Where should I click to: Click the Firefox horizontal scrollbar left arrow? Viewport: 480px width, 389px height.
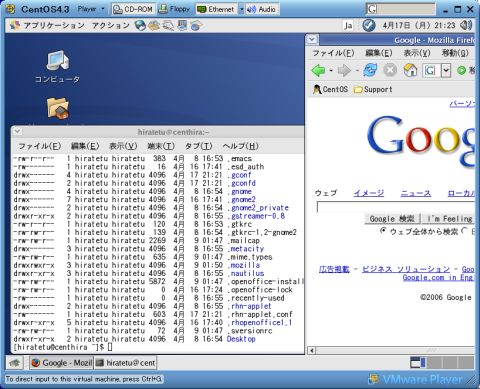point(312,350)
